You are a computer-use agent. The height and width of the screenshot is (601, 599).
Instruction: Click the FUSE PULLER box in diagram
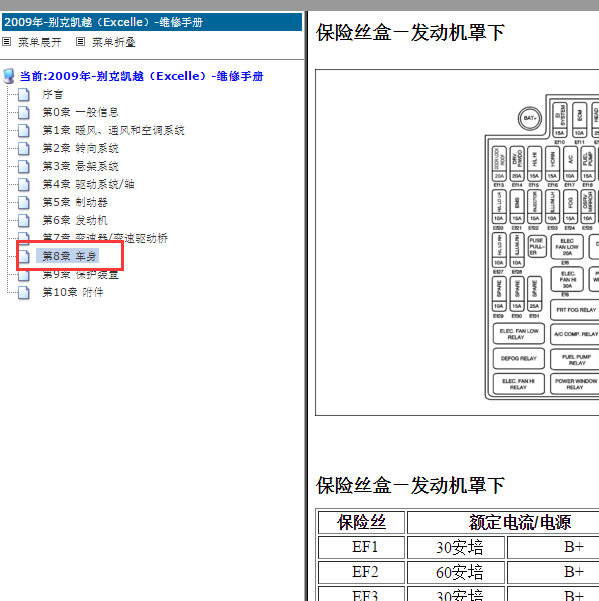click(x=537, y=246)
